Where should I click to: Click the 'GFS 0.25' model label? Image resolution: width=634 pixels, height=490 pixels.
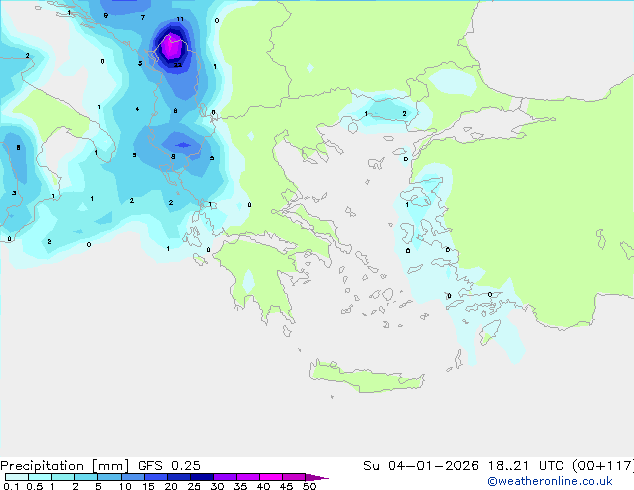click(169, 465)
